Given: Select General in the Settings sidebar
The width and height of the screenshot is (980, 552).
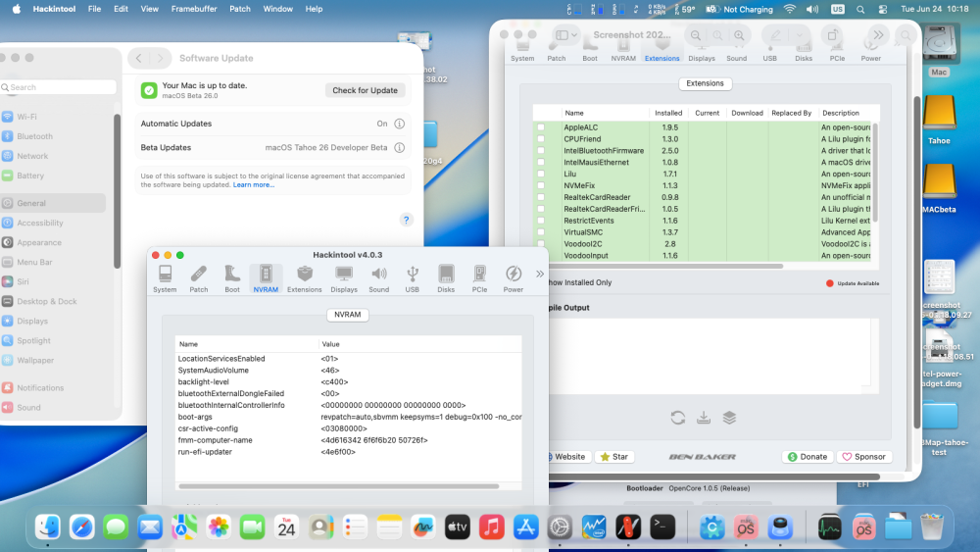Looking at the screenshot, I should coord(53,203).
